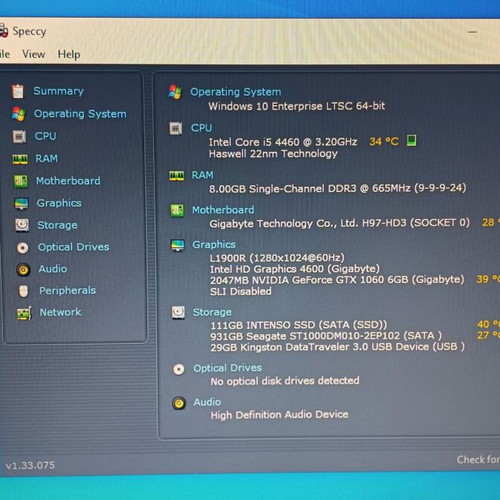This screenshot has height=500, width=500.
Task: Click Gigabyte Technology H97-HD3 motherboard text
Action: (x=340, y=223)
